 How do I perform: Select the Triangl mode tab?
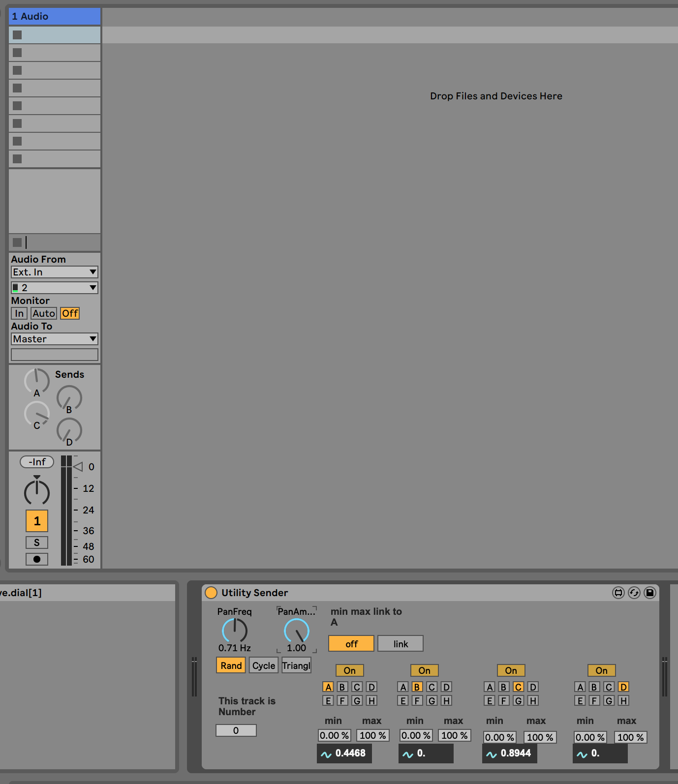pos(296,665)
